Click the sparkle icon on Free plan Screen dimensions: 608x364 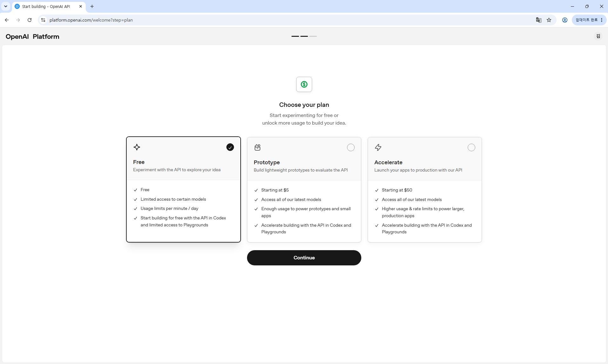tap(137, 147)
